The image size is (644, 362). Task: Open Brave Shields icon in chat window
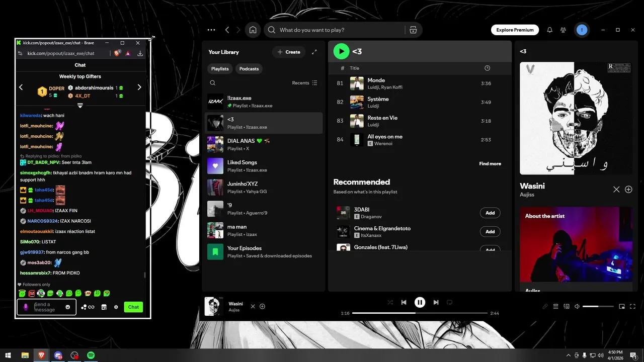[x=117, y=53]
